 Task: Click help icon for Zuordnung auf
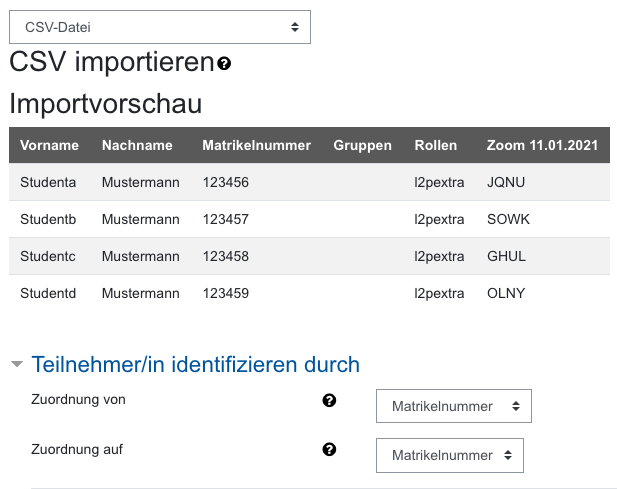point(329,449)
